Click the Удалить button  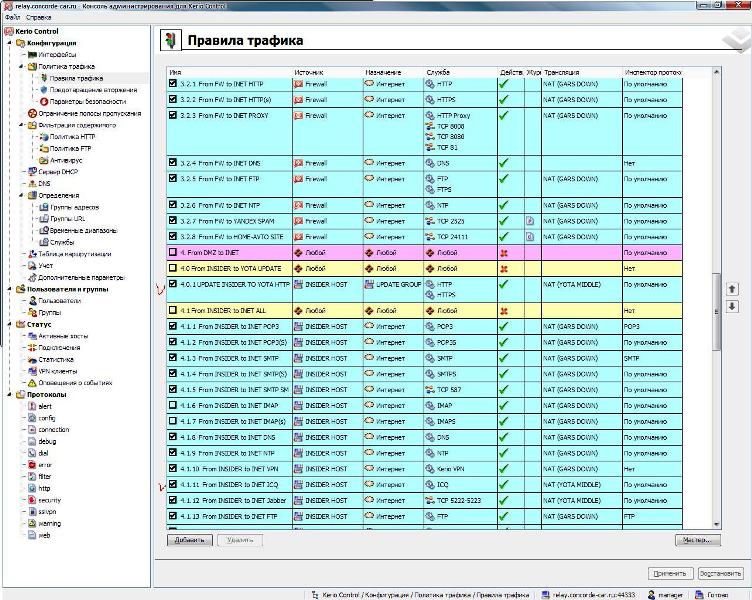point(240,540)
